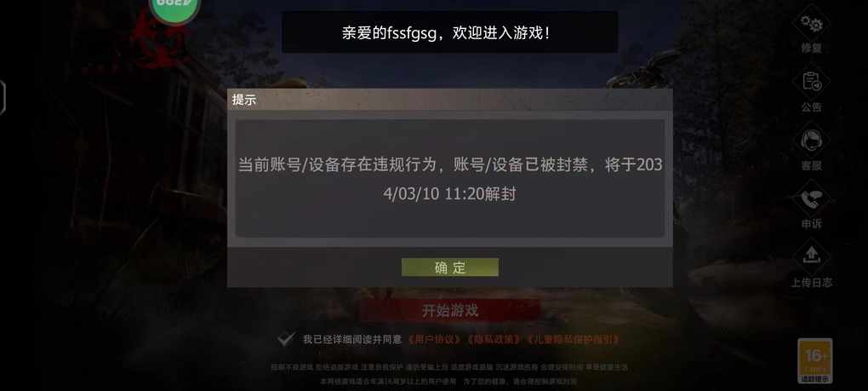868x391 pixels.
Task: Confirm the ban notice with 确定
Action: pyautogui.click(x=450, y=267)
